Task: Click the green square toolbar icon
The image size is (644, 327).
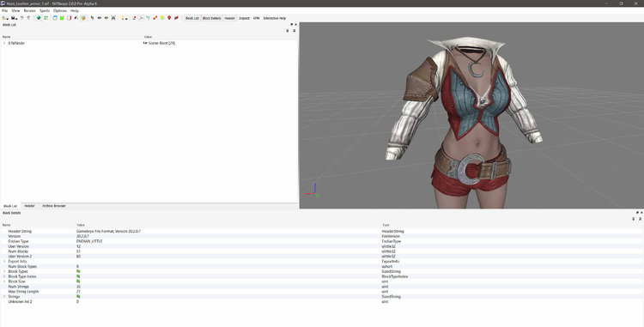Action: (62, 18)
